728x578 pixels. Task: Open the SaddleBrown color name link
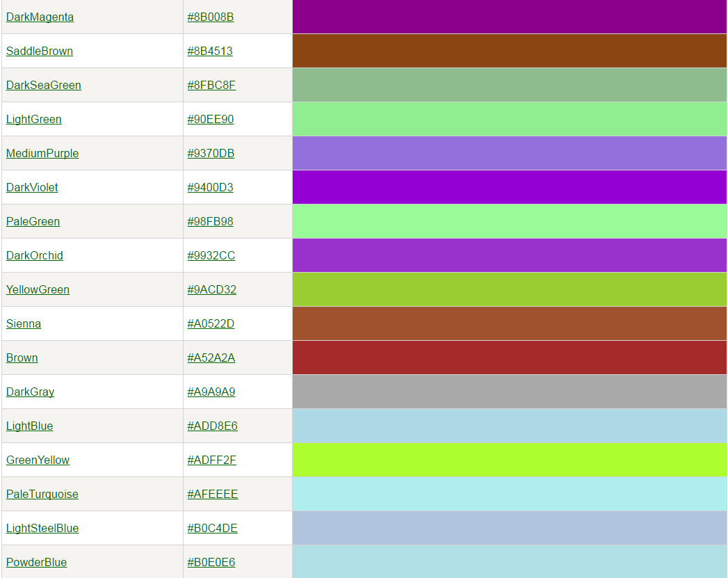[40, 51]
